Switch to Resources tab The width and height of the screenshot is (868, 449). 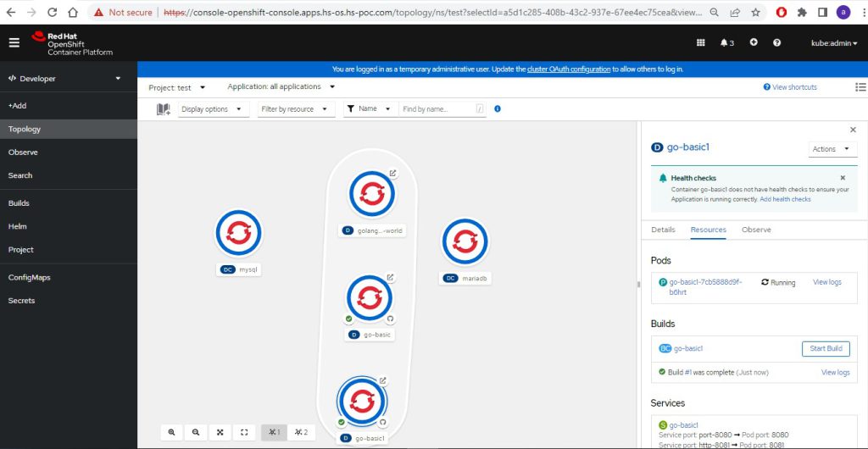click(x=708, y=230)
